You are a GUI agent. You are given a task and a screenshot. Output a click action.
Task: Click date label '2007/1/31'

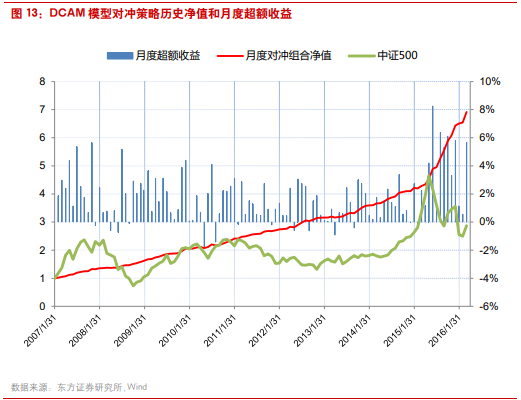41,330
